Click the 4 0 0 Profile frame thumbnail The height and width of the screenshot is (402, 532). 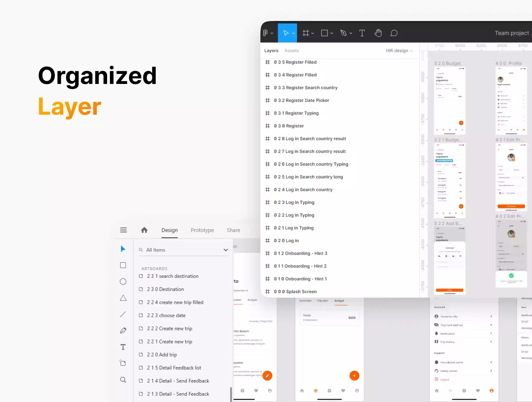511,100
